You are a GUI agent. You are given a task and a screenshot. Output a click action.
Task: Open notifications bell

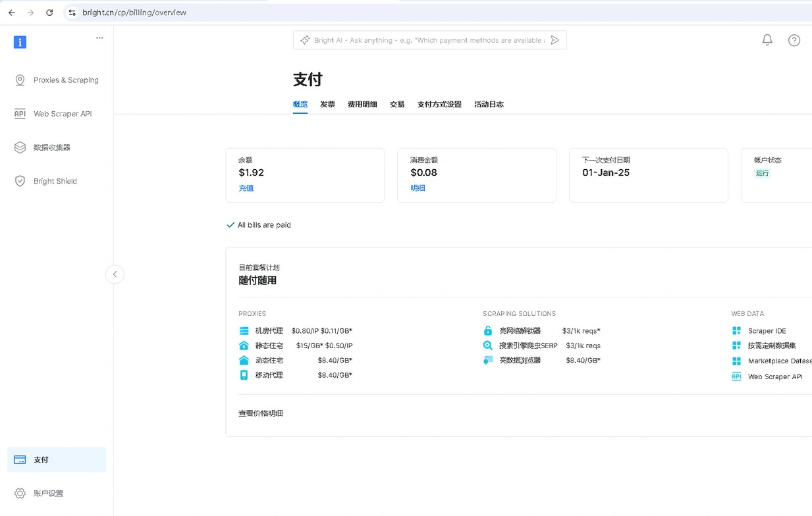pos(767,40)
